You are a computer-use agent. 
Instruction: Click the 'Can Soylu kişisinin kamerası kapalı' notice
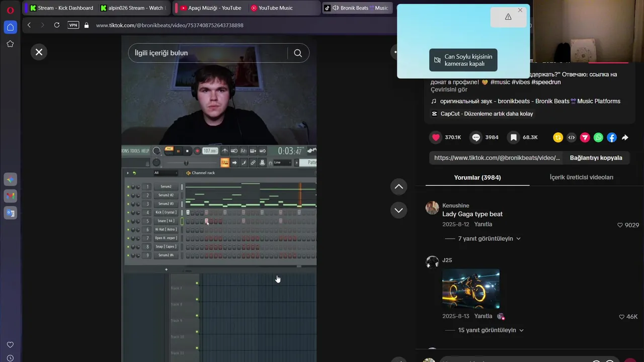[x=463, y=60]
